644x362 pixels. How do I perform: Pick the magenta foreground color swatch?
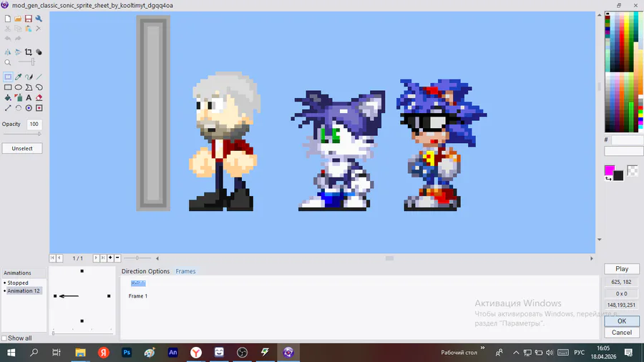click(610, 170)
